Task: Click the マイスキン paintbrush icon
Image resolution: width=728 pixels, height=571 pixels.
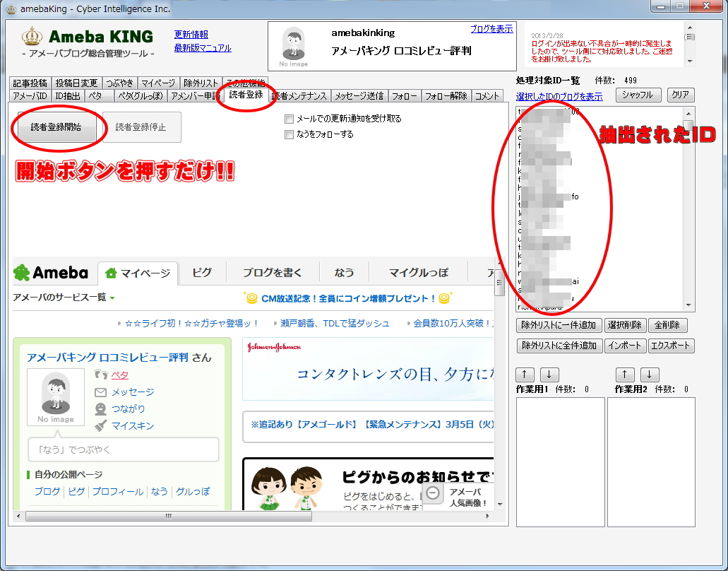Action: [x=100, y=426]
